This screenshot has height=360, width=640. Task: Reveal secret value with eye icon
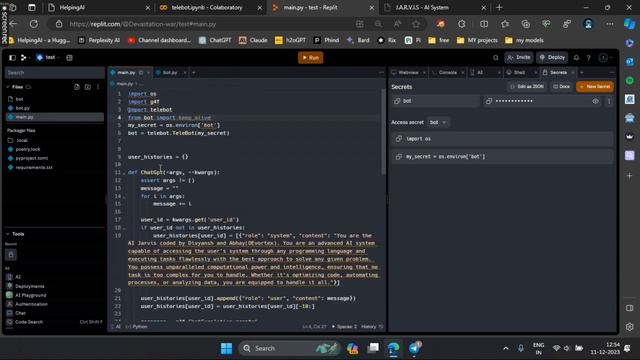click(x=595, y=101)
